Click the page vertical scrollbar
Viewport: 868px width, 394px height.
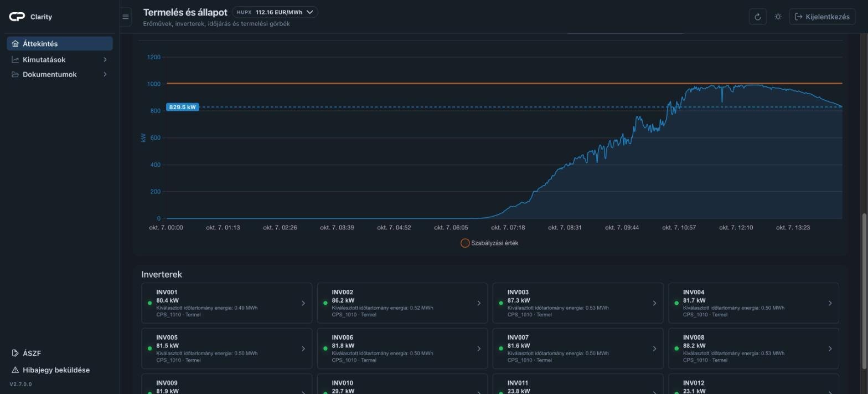(864, 291)
